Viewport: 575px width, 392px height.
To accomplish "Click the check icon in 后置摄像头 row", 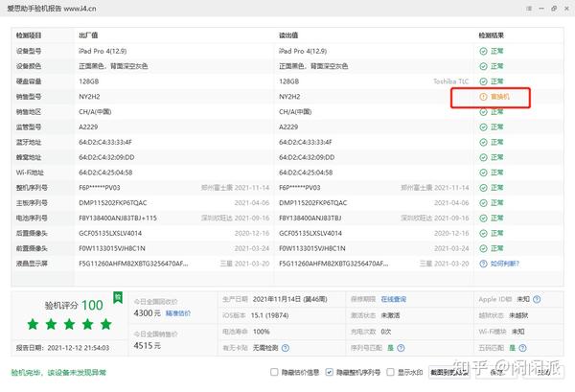I will coord(483,233).
